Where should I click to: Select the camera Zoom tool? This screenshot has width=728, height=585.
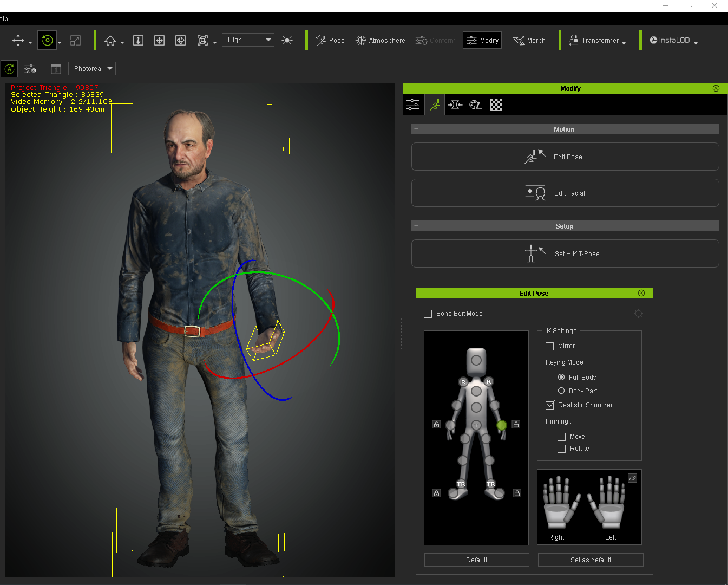tap(138, 41)
